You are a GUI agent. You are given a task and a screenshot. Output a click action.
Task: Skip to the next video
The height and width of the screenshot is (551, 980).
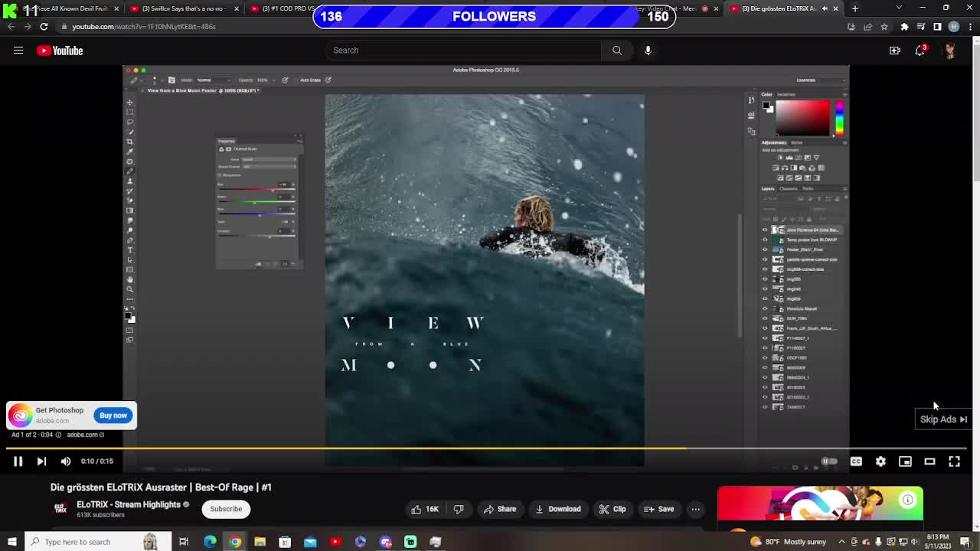coord(41,461)
